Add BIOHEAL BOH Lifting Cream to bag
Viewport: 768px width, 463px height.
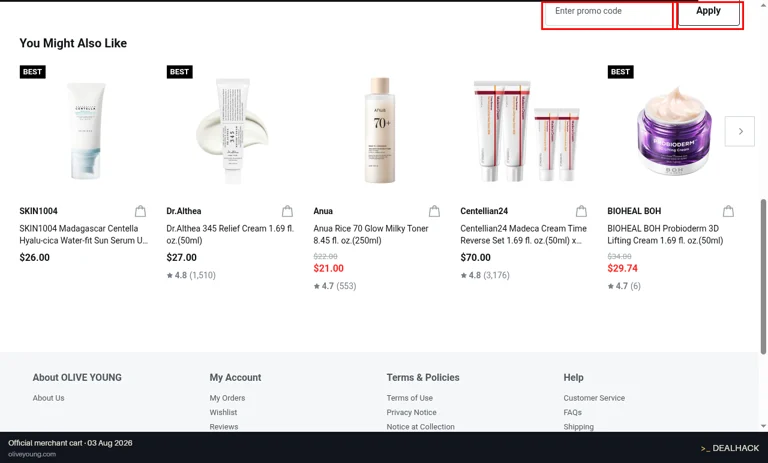tap(728, 211)
